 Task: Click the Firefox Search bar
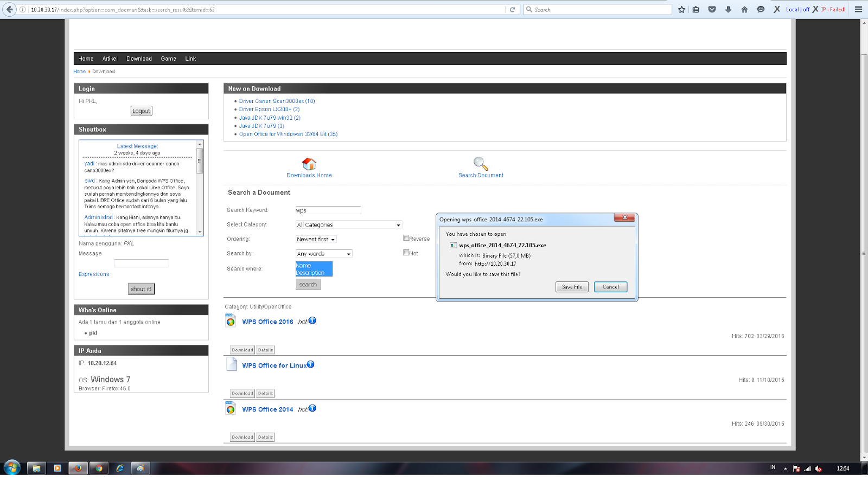(598, 10)
